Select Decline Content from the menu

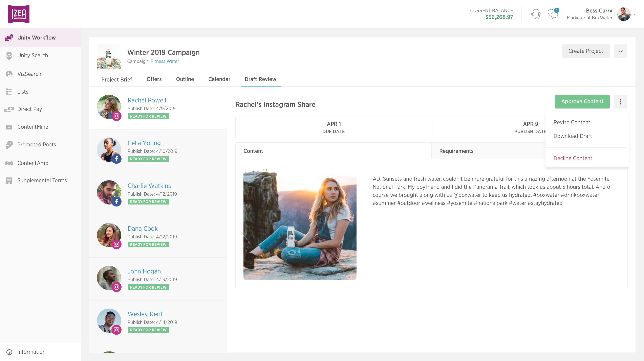coord(573,158)
